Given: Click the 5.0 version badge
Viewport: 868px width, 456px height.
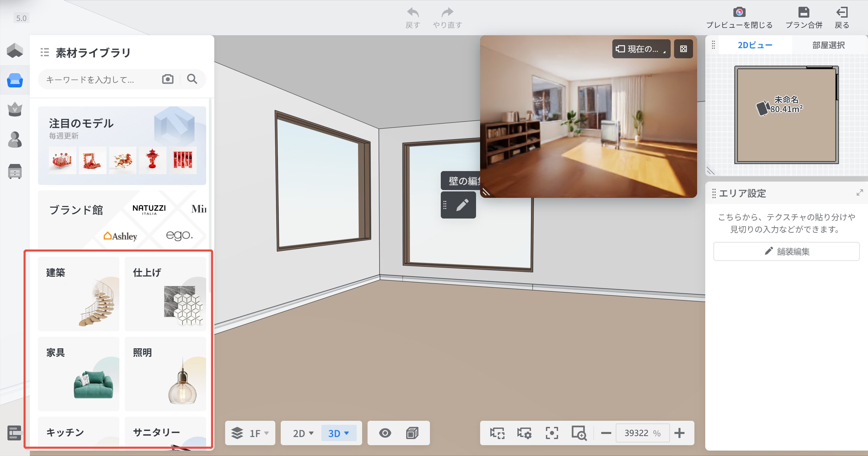Looking at the screenshot, I should click(x=21, y=18).
